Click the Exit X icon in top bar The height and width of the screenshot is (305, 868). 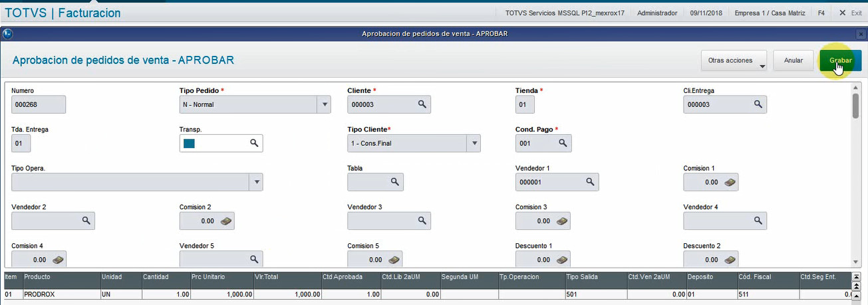point(843,13)
